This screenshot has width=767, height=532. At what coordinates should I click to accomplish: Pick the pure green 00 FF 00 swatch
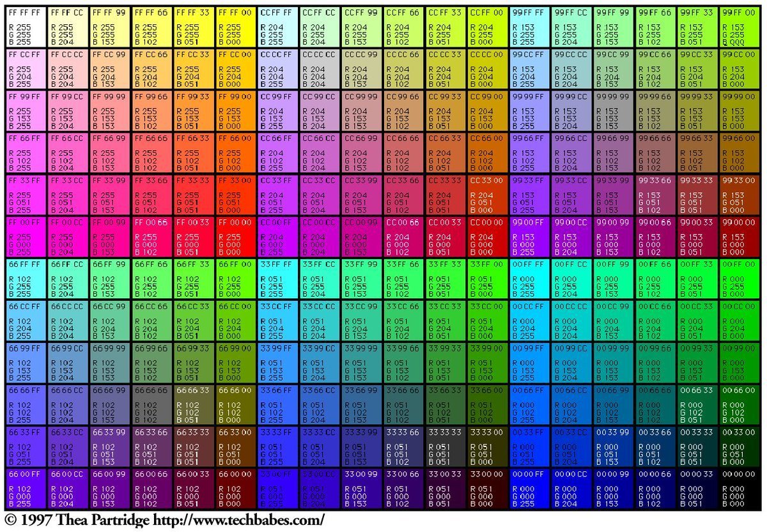739,278
